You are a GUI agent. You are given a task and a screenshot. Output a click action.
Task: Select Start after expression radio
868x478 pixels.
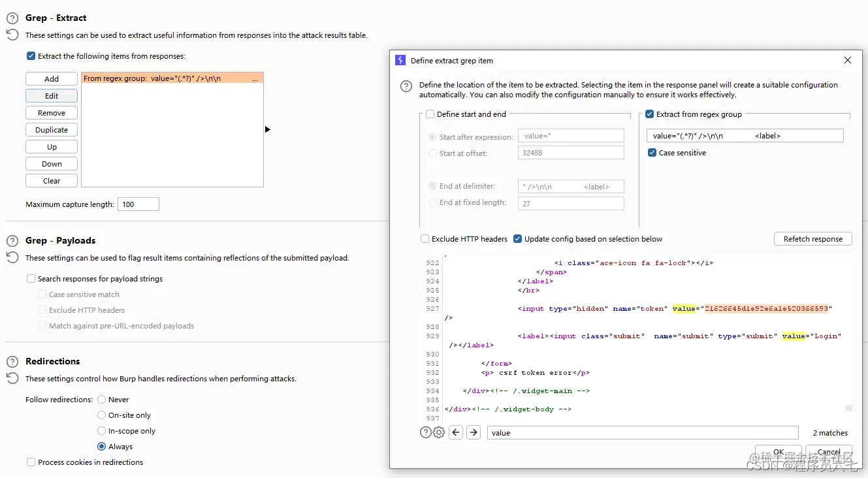432,137
